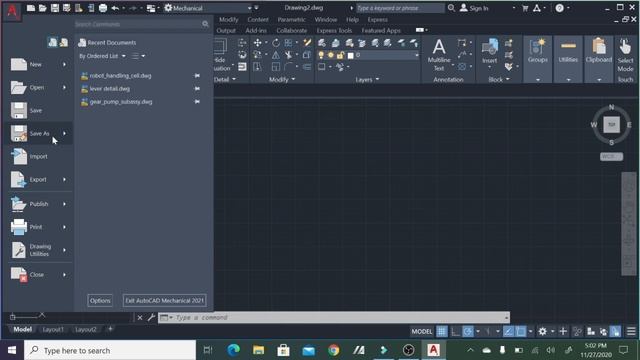
Task: Click the Drawing Utilities wrench icon
Action: tap(18, 250)
